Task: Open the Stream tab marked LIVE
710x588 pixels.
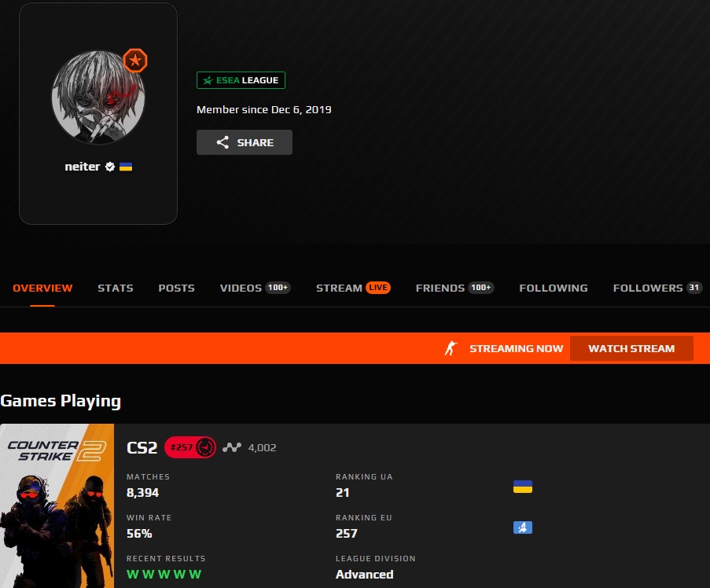Action: [x=353, y=288]
